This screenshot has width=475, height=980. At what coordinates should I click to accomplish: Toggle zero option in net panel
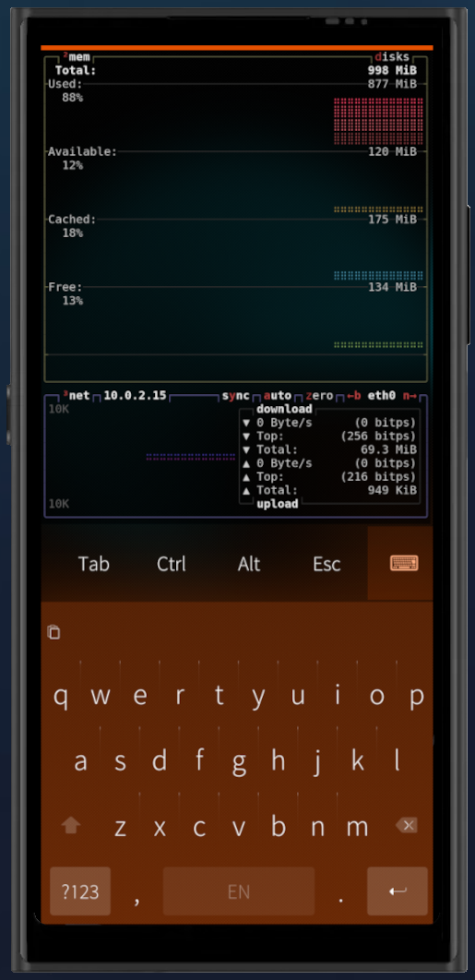(319, 396)
